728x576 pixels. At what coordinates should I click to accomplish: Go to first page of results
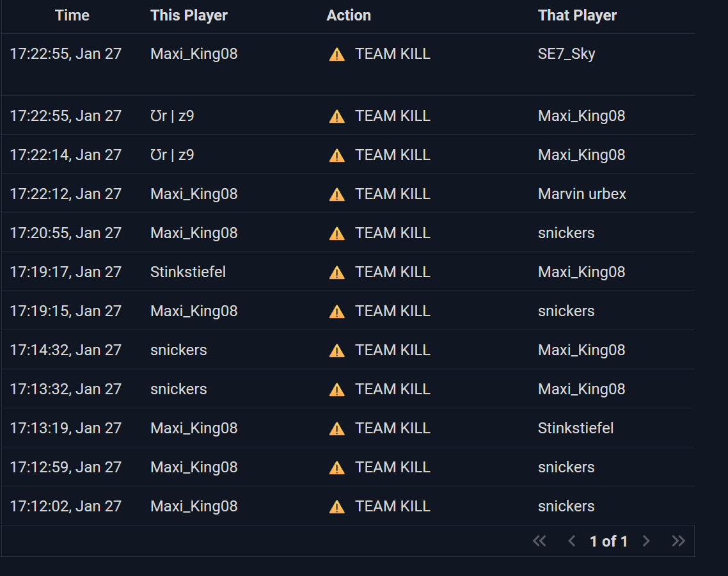(539, 541)
